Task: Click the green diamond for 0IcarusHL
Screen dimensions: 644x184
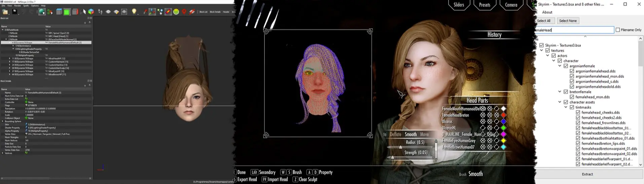Action: point(503,128)
